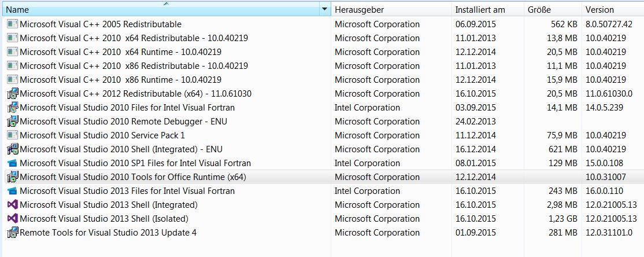Viewport: 644px width, 257px height.
Task: Sort by Größe column header
Action: pos(553,9)
